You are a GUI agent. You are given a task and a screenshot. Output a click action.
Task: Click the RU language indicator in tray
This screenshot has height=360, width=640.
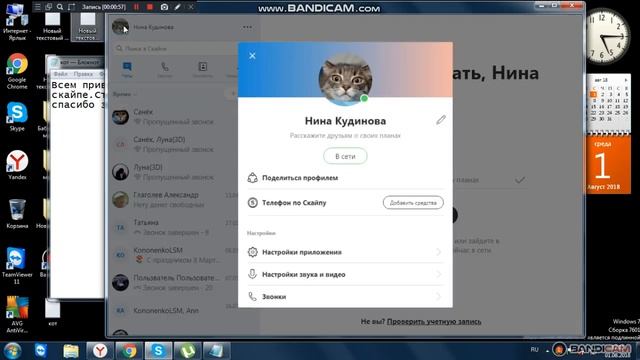coord(535,349)
